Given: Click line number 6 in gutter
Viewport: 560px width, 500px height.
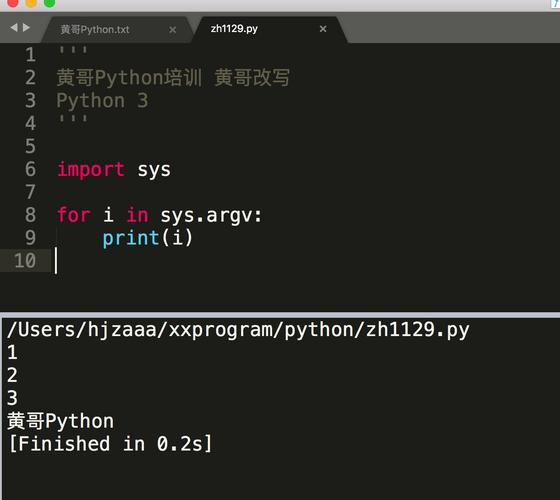Looking at the screenshot, I should coord(30,169).
